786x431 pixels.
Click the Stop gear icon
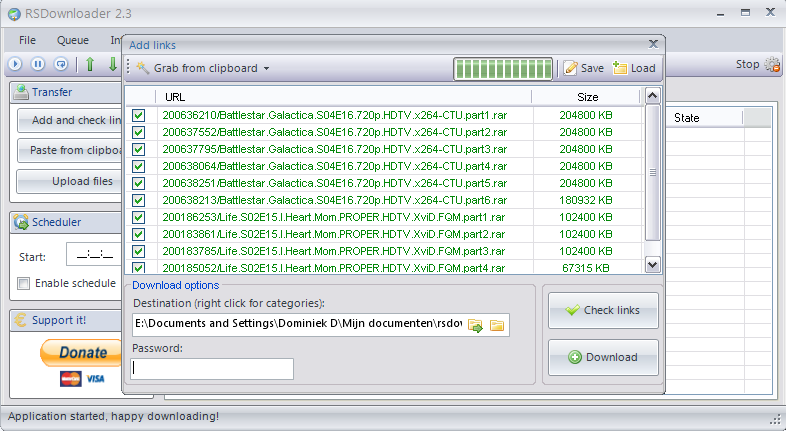tap(772, 65)
